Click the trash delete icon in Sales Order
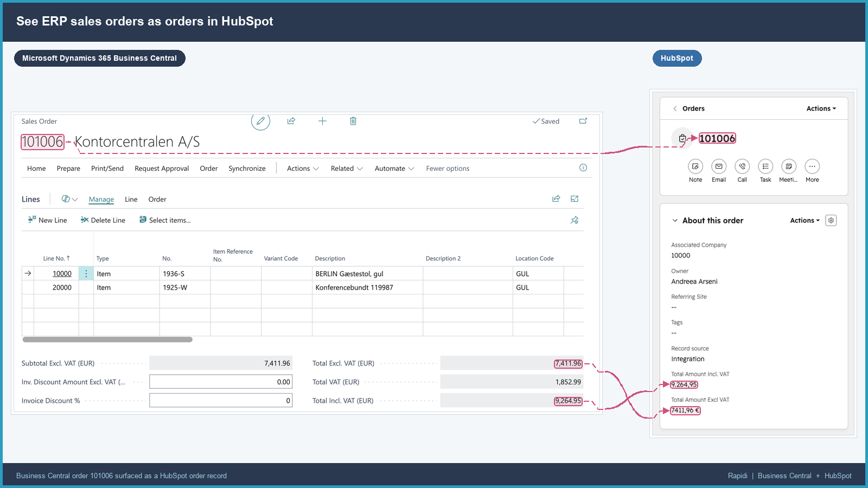 point(353,121)
